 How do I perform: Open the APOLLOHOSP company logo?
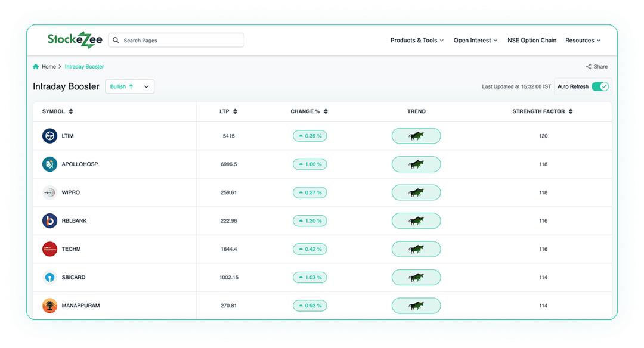(x=49, y=164)
